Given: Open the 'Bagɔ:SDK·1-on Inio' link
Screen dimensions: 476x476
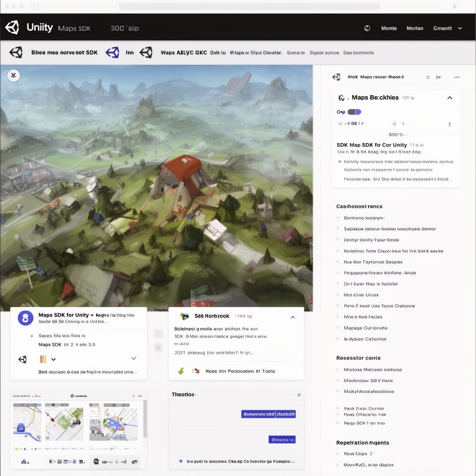Looking at the screenshot, I should [x=364, y=423].
